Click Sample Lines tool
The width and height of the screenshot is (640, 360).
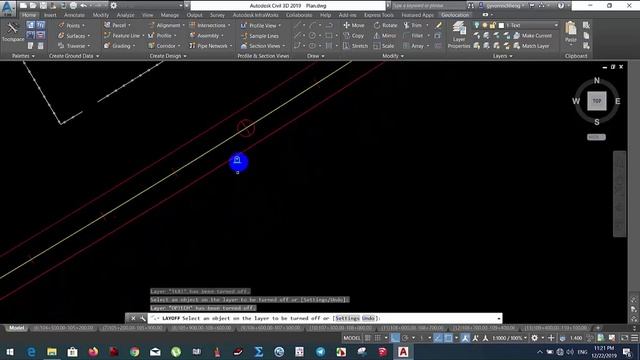pos(260,36)
